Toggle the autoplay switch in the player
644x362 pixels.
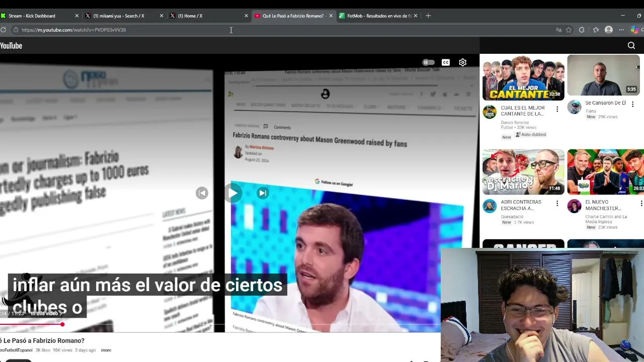click(x=428, y=62)
